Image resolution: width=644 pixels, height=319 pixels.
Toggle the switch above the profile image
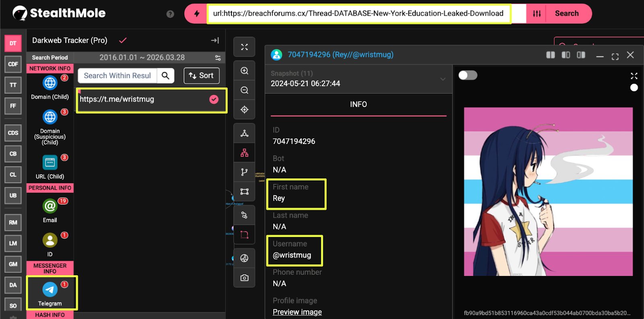tap(468, 75)
